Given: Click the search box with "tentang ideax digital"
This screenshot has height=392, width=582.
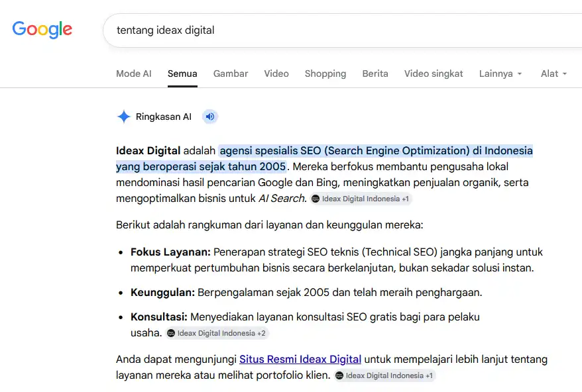Looking at the screenshot, I should click(x=343, y=30).
